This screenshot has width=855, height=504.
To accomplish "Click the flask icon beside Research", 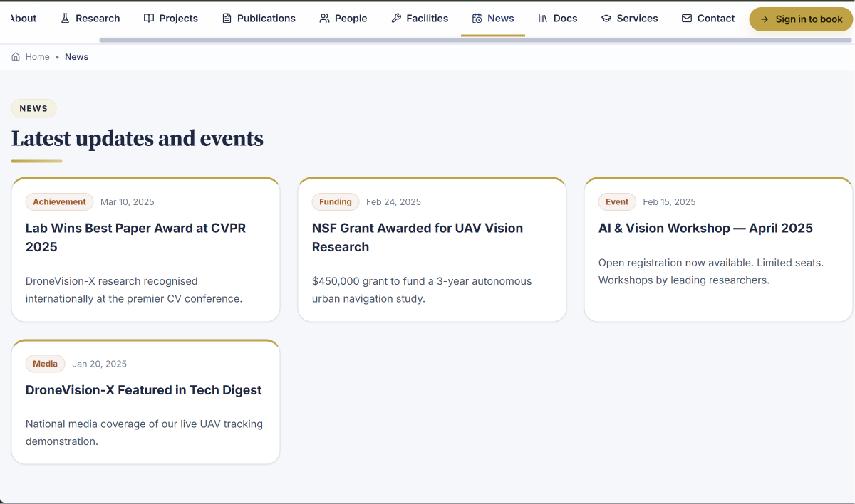I will [66, 19].
